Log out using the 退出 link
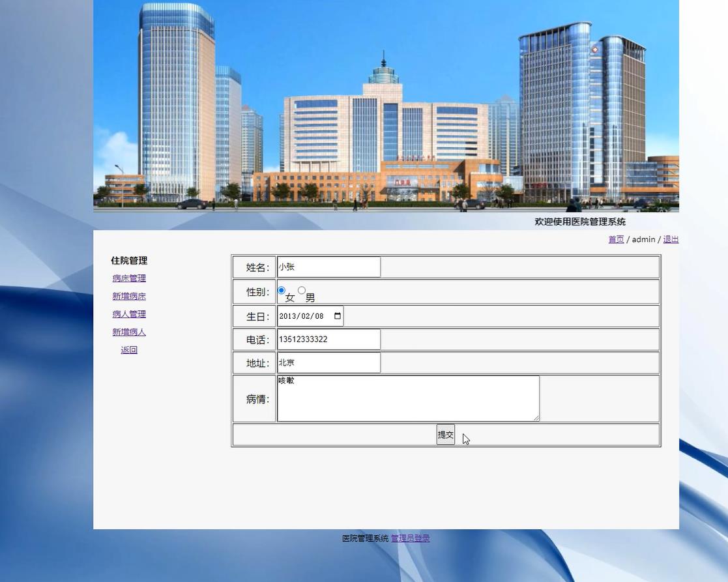728x582 pixels. pyautogui.click(x=671, y=239)
